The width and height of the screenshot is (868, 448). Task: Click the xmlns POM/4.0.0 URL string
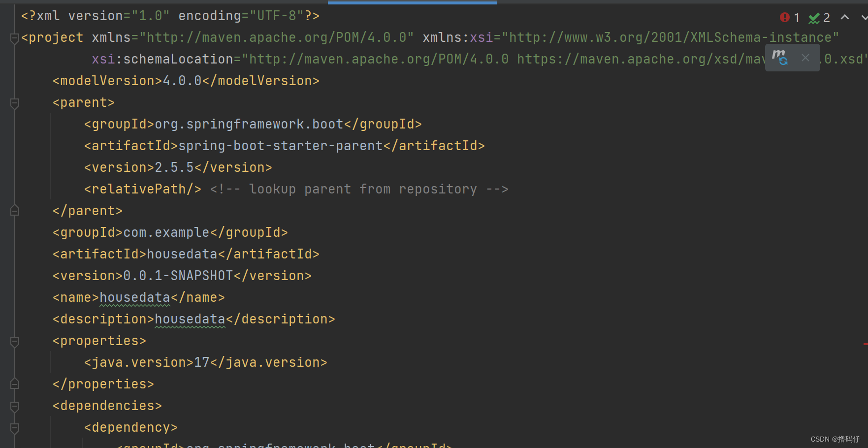277,37
